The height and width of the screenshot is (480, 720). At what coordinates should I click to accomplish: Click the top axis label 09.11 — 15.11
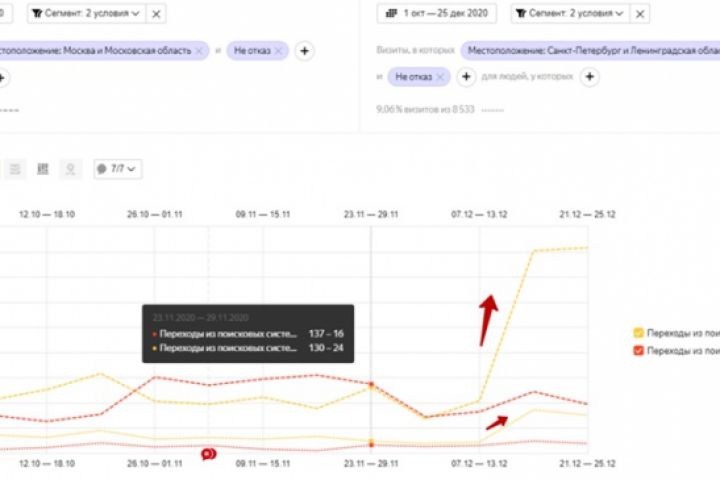[263, 215]
